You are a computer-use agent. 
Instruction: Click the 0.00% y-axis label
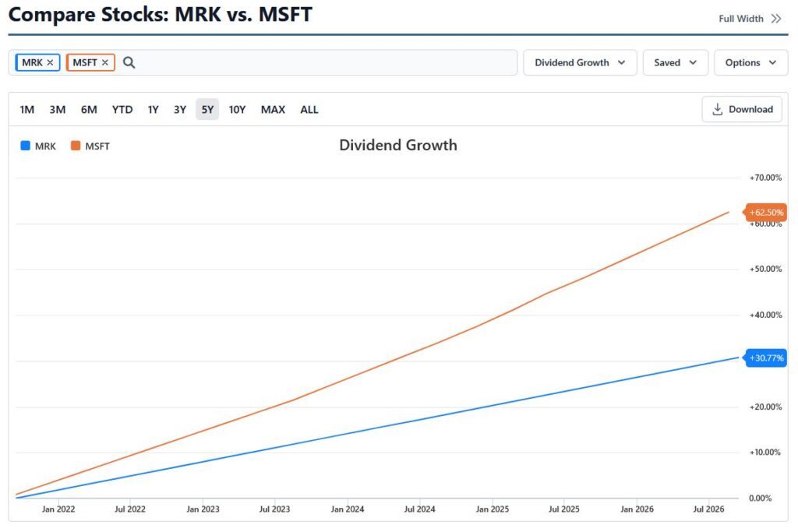(761, 499)
